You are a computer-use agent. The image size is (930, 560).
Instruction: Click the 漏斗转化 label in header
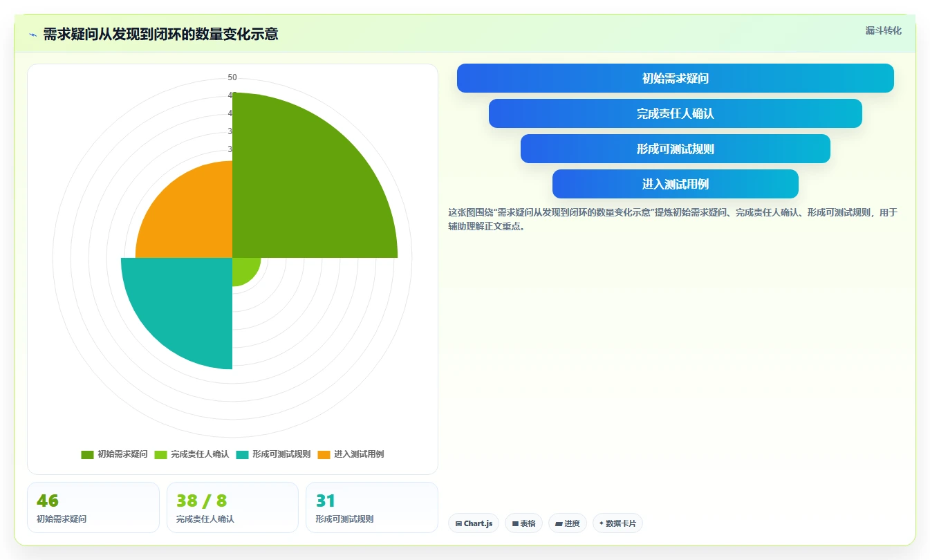883,30
